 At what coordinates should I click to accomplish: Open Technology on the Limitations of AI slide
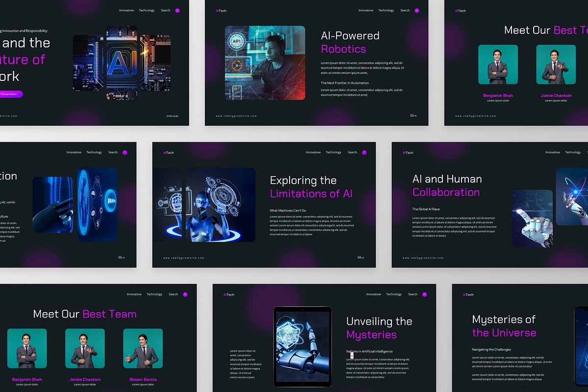pos(333,152)
